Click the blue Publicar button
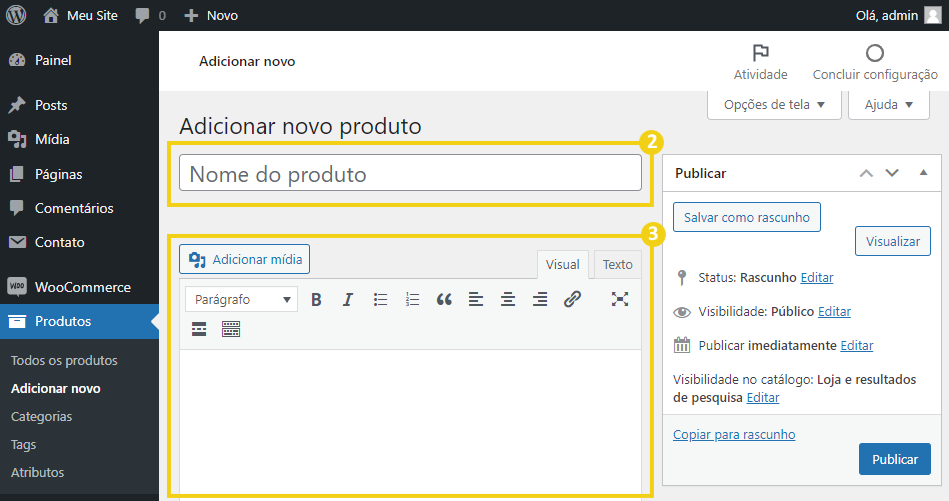949x501 pixels. (895, 459)
